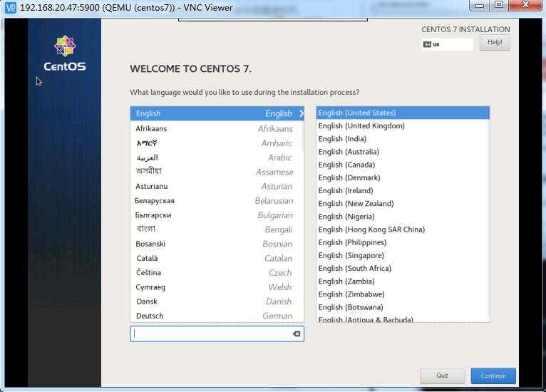This screenshot has width=546, height=392.
Task: Choose English (New Zealand) locale
Action: pyautogui.click(x=403, y=204)
